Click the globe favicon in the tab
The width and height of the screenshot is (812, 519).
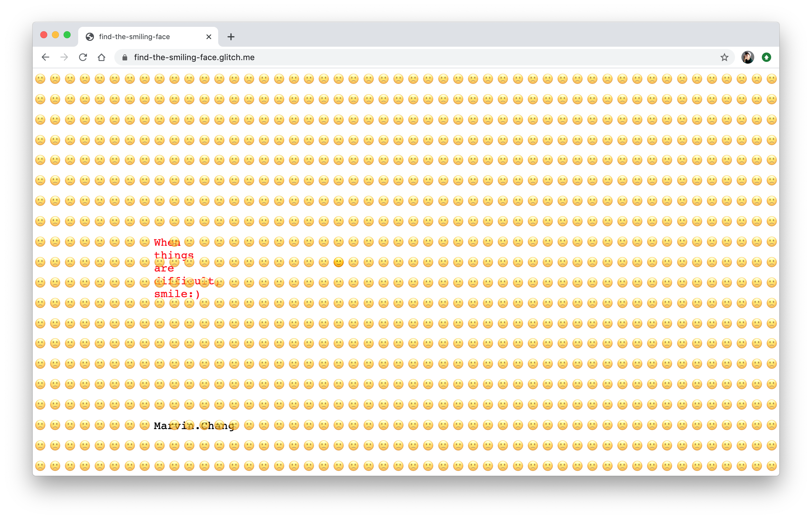click(90, 37)
